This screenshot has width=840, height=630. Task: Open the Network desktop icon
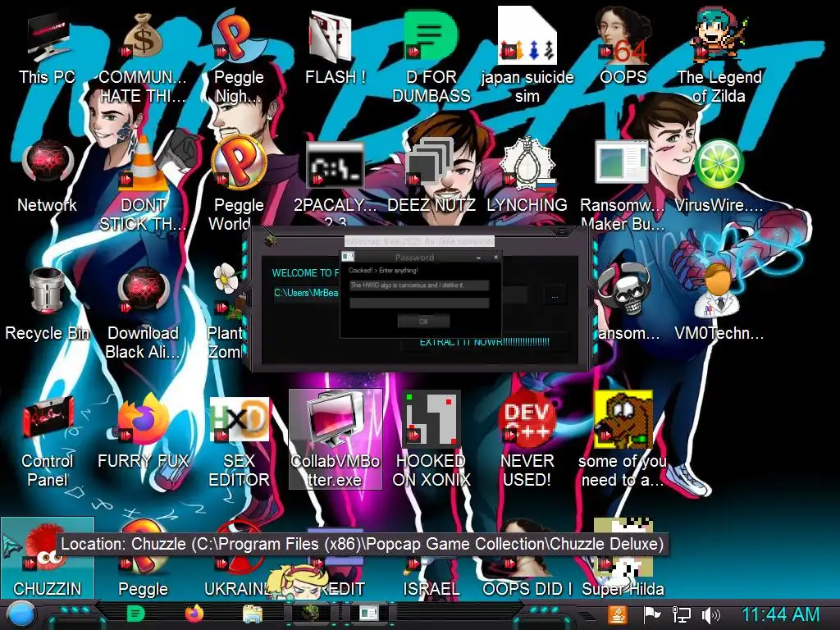(x=47, y=176)
